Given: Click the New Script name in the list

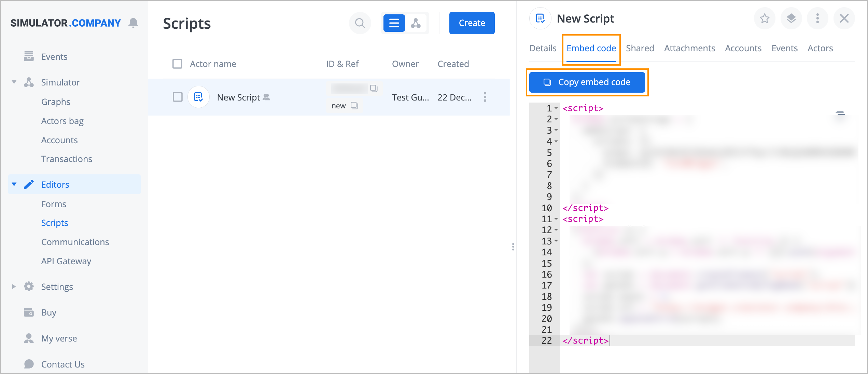Looking at the screenshot, I should [238, 97].
